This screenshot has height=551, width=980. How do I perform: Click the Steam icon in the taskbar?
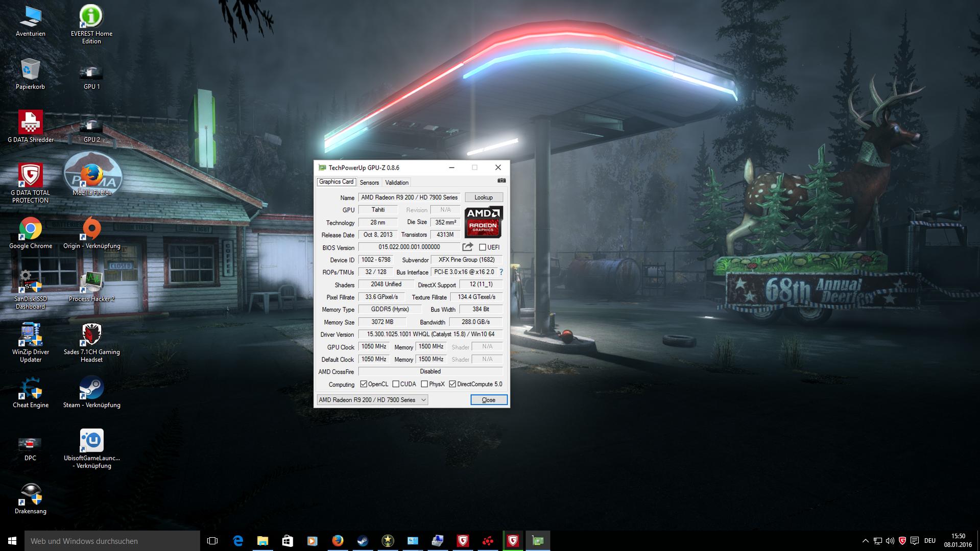point(363,541)
